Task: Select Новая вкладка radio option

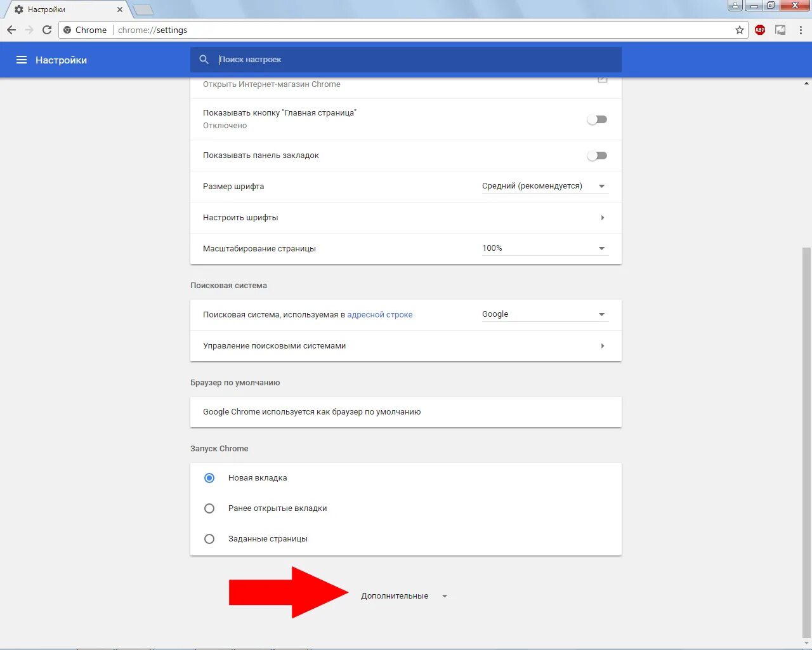Action: [x=209, y=478]
